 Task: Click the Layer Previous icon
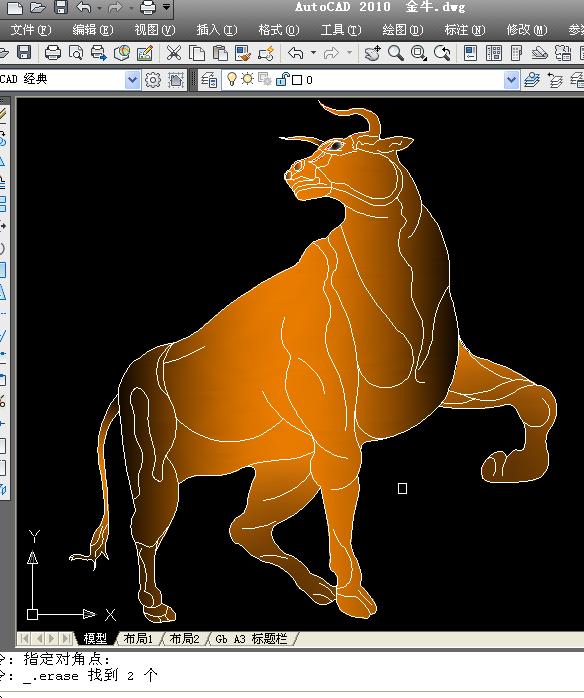click(x=555, y=80)
